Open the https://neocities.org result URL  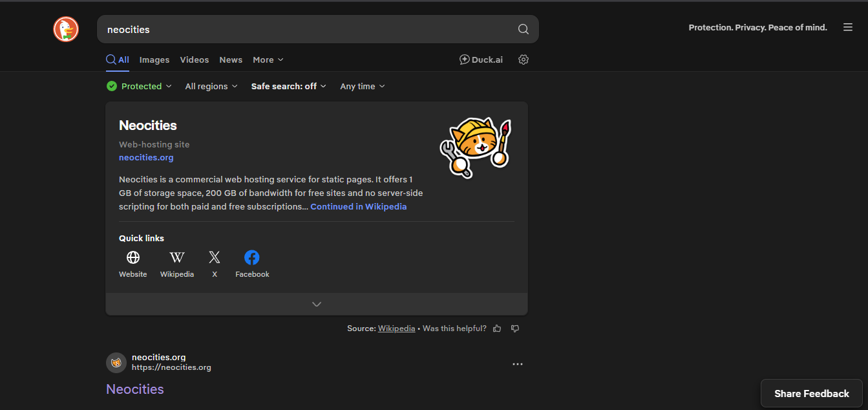coord(171,367)
